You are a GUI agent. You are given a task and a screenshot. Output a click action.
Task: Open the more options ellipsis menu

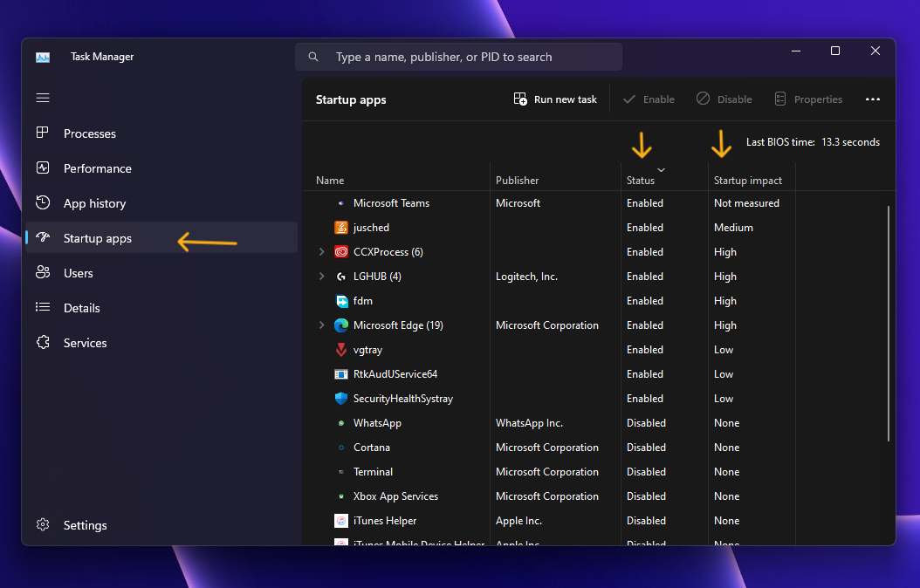coord(873,99)
